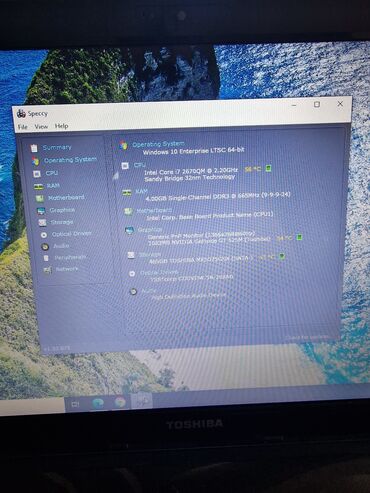Select Peripherals in the sidebar
Image resolution: width=370 pixels, height=493 pixels.
tap(70, 257)
